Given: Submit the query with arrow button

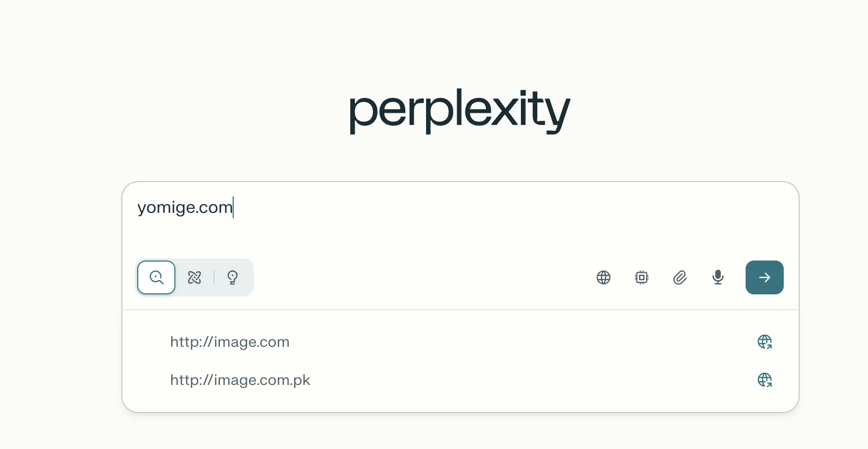Looking at the screenshot, I should click(764, 277).
